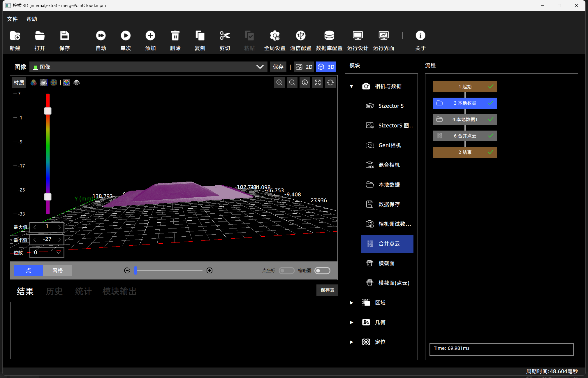The height and width of the screenshot is (378, 588).
Task: Expand the 区域 module group
Action: click(352, 303)
